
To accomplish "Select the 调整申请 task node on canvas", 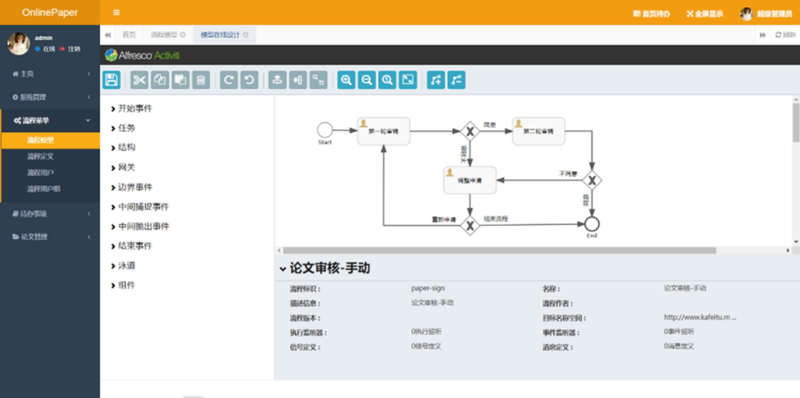I will pos(470,180).
